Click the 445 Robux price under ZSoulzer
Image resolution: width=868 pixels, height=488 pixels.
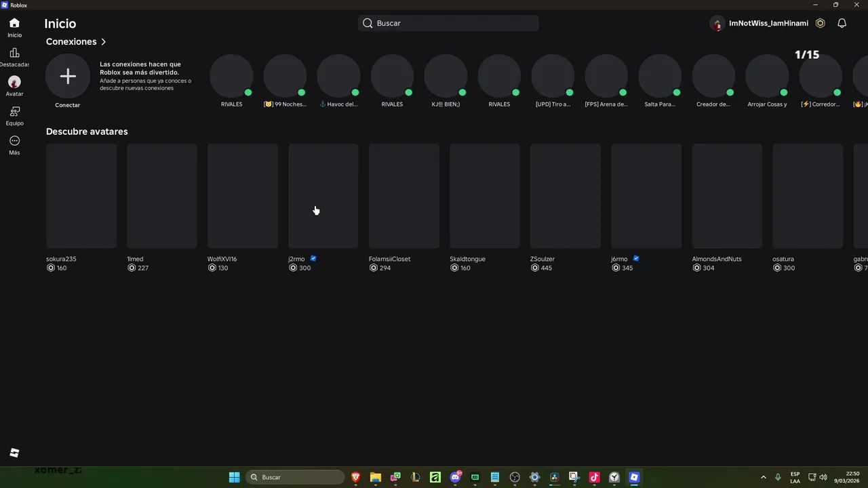(x=541, y=268)
